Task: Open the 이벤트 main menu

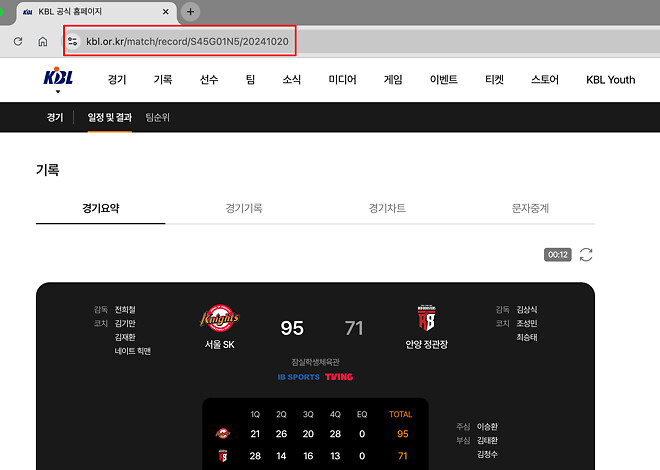Action: [444, 80]
